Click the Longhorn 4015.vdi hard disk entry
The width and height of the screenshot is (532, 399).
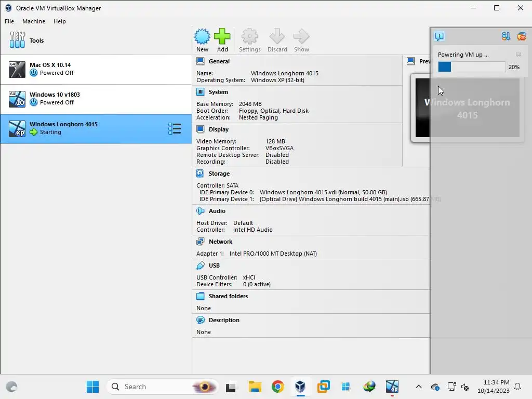point(323,192)
